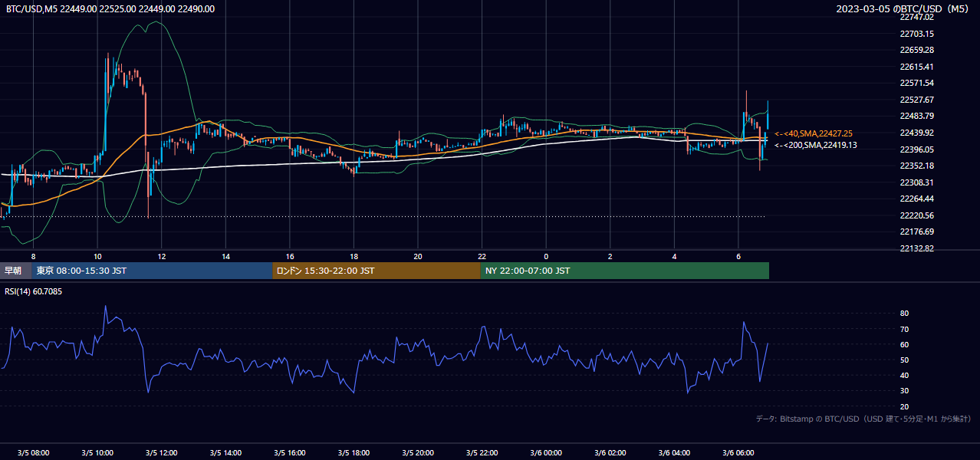The height and width of the screenshot is (460, 980).
Task: Click hour tick 10 under price chart
Action: tap(97, 256)
